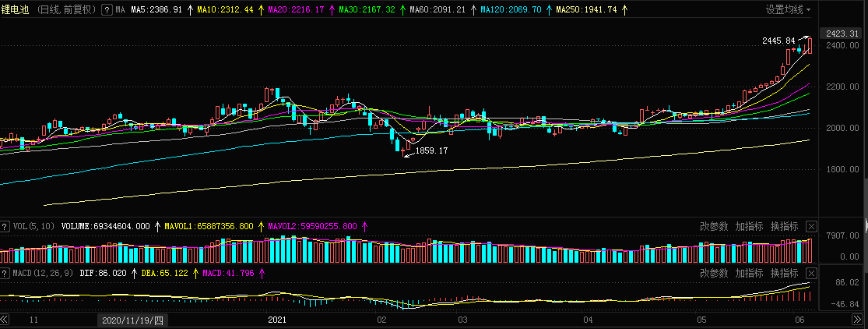Screen dimensions: 868x329
Task: Click the 2445.84 high price annotation
Action: (778, 41)
